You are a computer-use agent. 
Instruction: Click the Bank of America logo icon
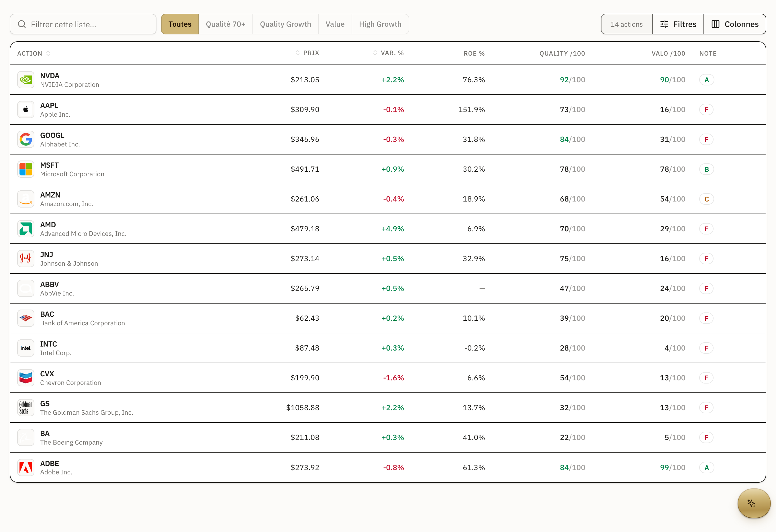point(26,318)
